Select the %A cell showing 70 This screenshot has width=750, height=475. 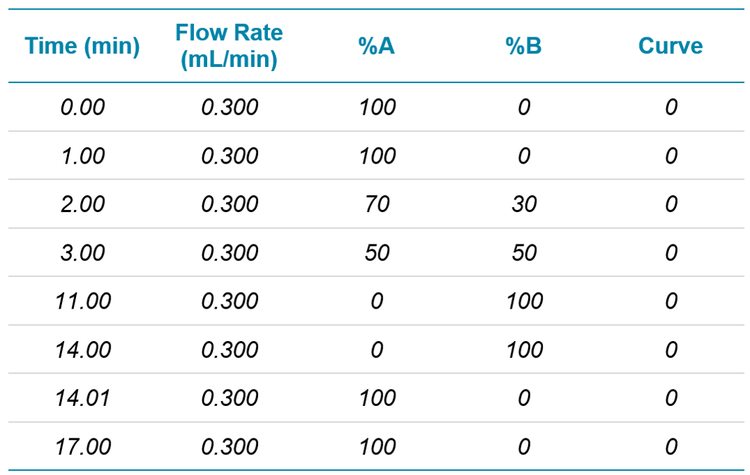click(x=377, y=204)
